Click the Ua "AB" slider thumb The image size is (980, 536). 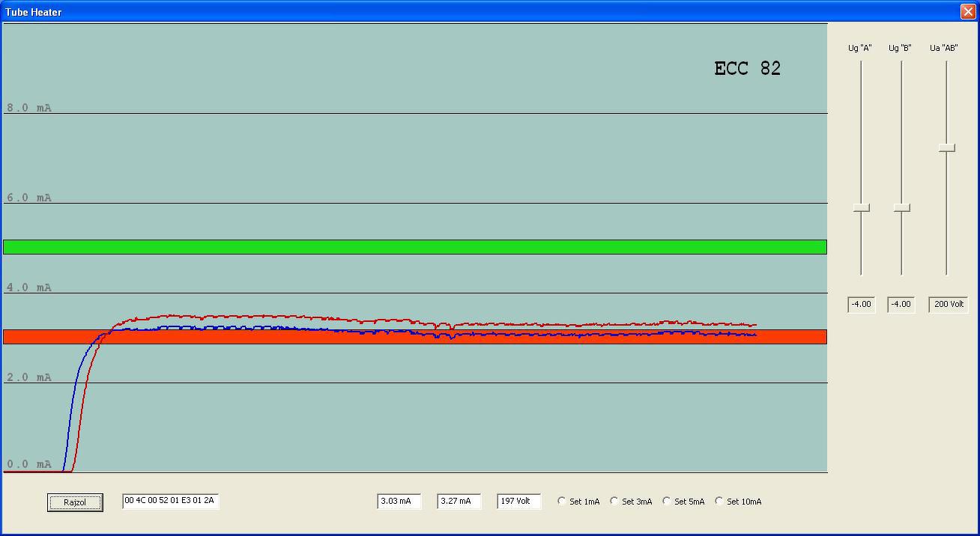947,147
